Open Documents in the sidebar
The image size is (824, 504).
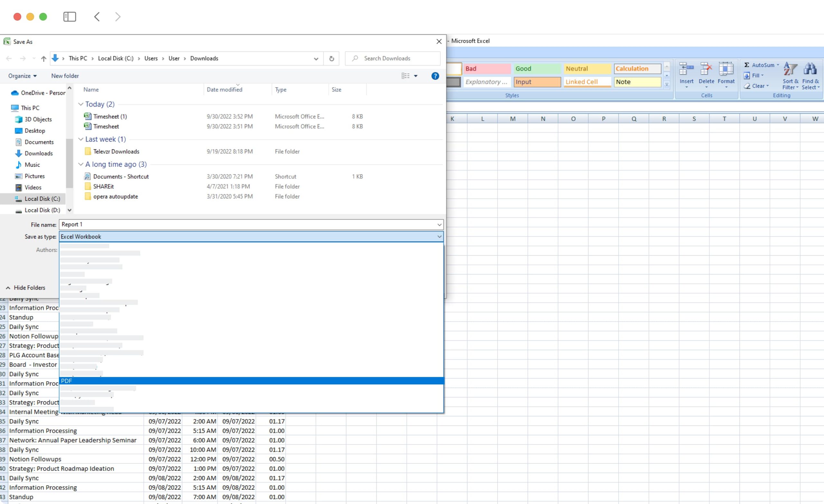tap(34, 142)
